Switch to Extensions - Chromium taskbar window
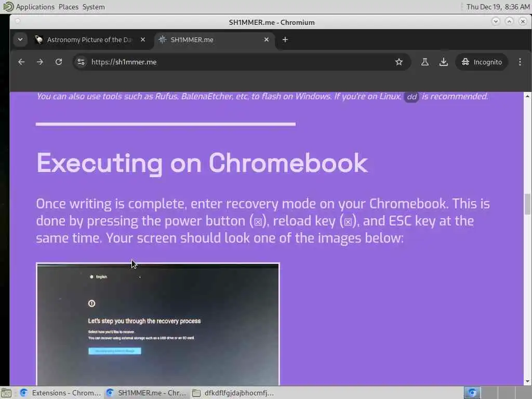Screen dimensions: 532x399 [60, 393]
